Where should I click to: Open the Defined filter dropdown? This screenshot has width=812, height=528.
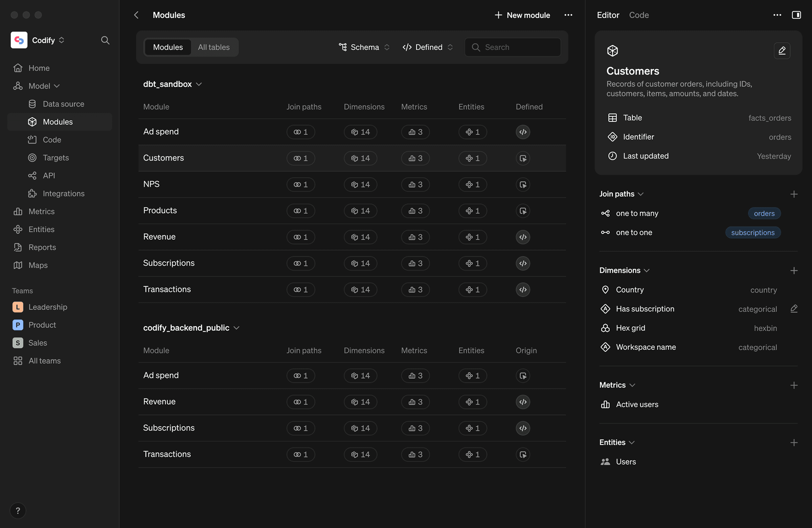tap(428, 47)
